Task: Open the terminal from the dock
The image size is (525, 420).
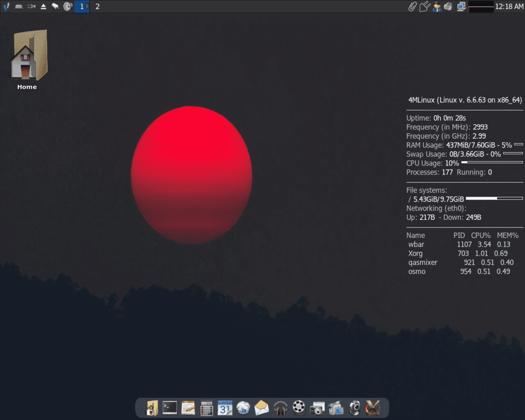Action: pos(170,408)
